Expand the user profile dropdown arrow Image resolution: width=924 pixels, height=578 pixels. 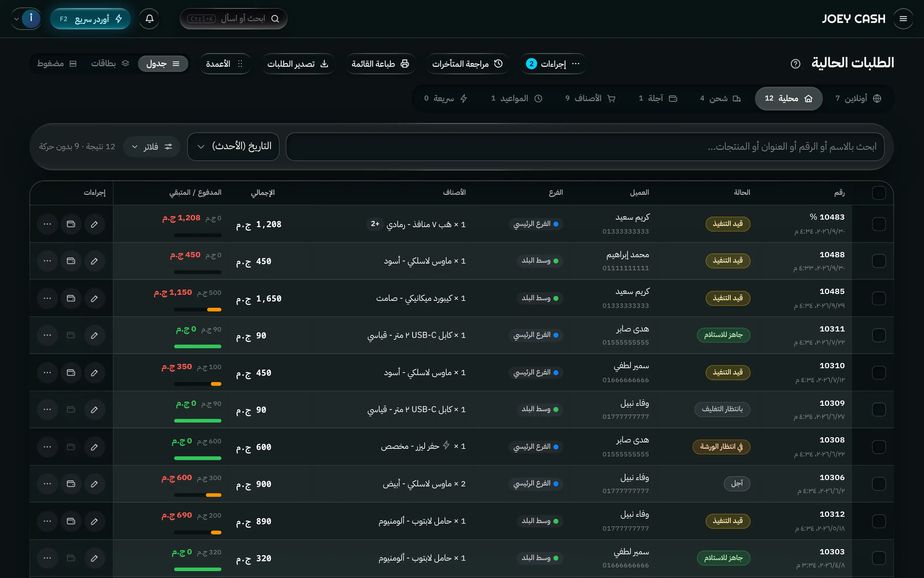click(x=16, y=19)
